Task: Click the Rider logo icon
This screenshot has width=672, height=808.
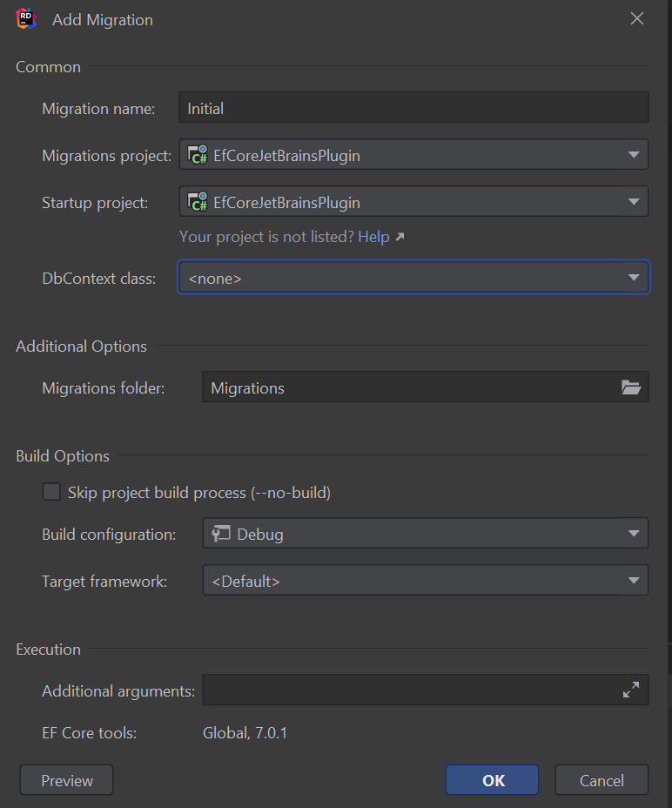Action: (27, 19)
